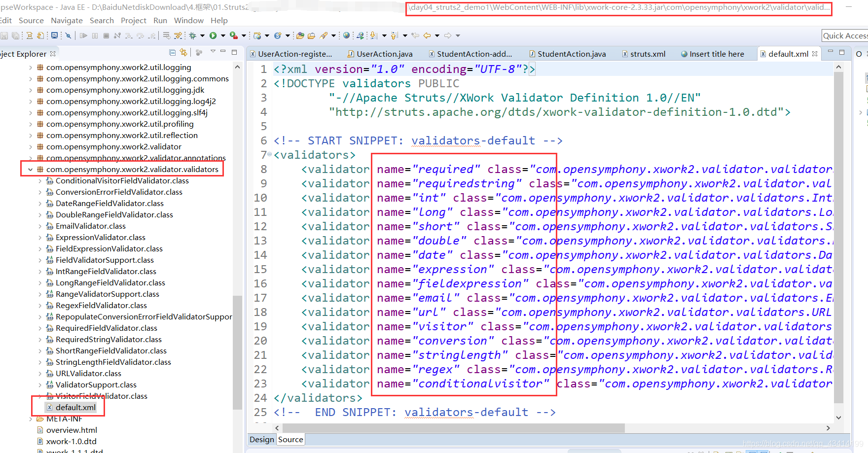Click Collapse All in Project Explorer
Image resolution: width=868 pixels, height=453 pixels.
pyautogui.click(x=172, y=52)
